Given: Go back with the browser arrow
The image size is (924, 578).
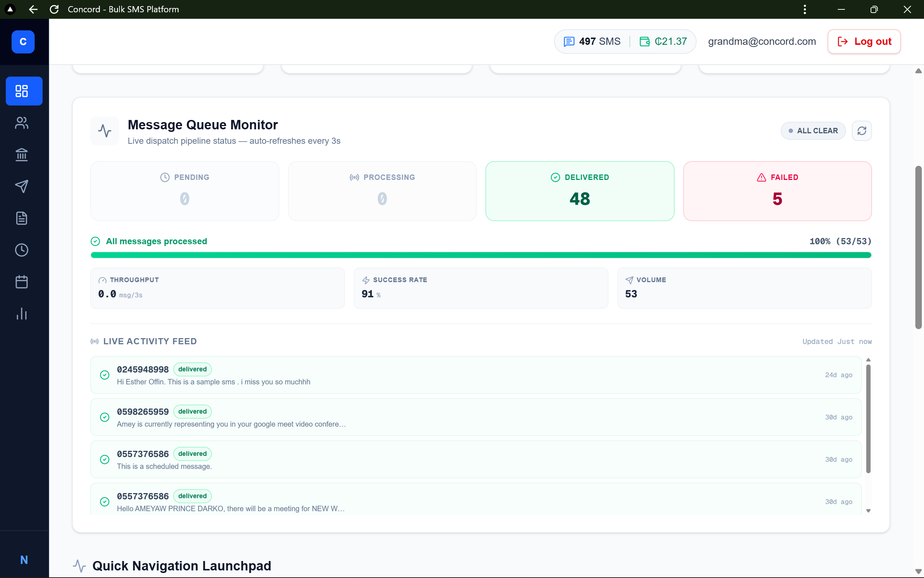Looking at the screenshot, I should pos(33,9).
